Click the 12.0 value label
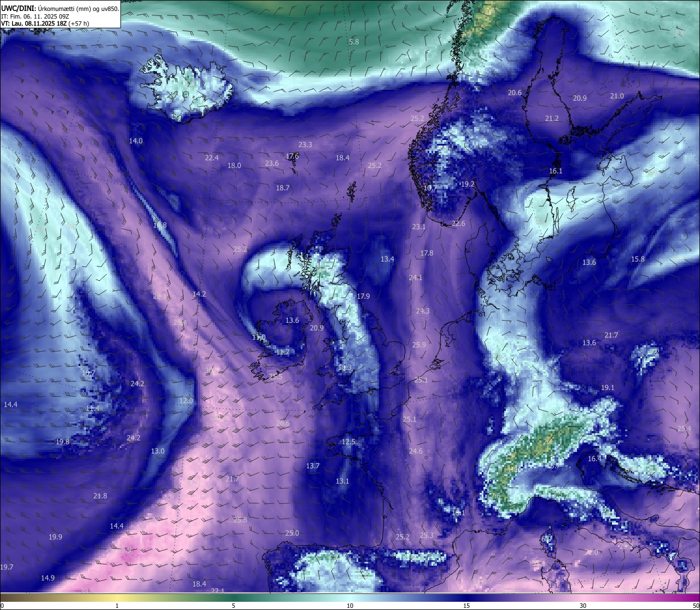Image resolution: width=700 pixels, height=610 pixels. coord(186,401)
